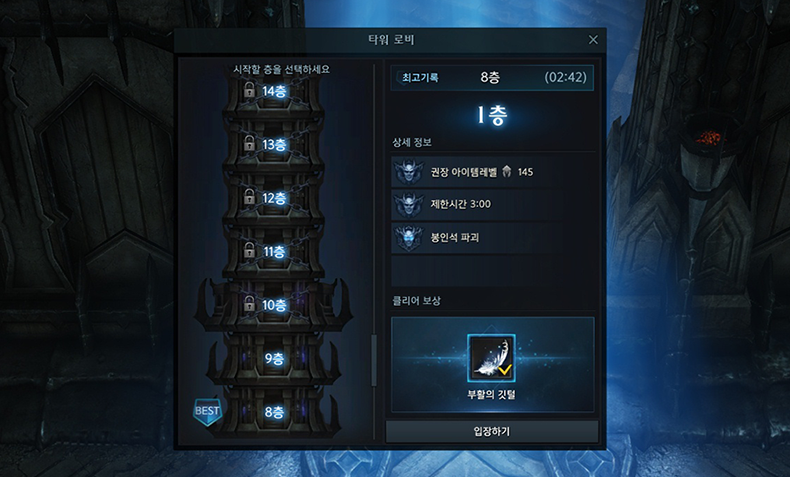Screen dimensions: 790x477
Task: Click the lock icon on 10층
Action: click(x=249, y=304)
